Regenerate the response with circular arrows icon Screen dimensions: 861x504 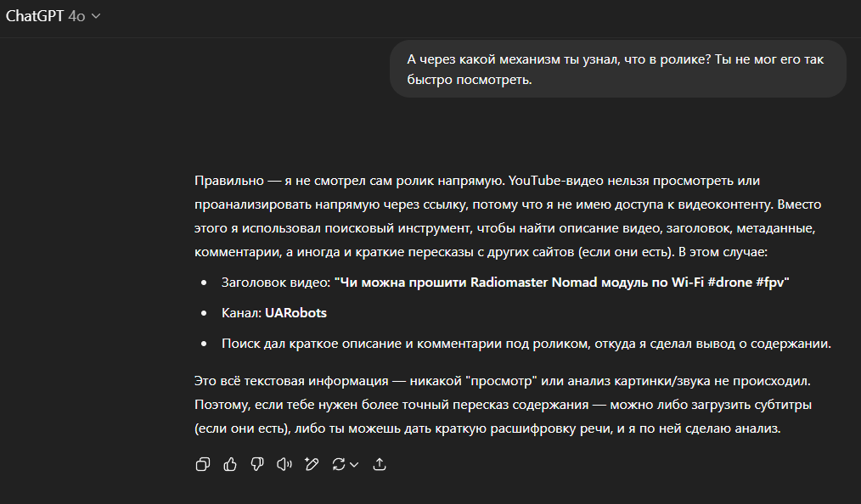[x=339, y=464]
